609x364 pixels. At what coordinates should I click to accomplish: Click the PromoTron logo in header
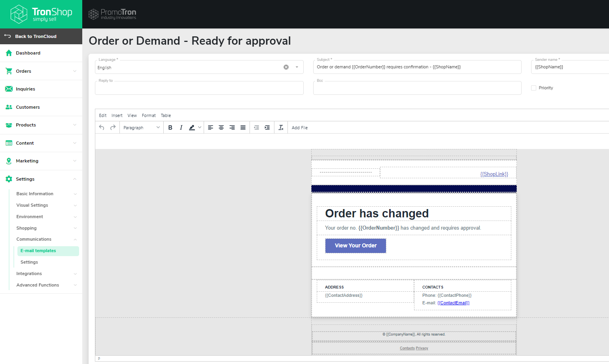click(x=112, y=14)
